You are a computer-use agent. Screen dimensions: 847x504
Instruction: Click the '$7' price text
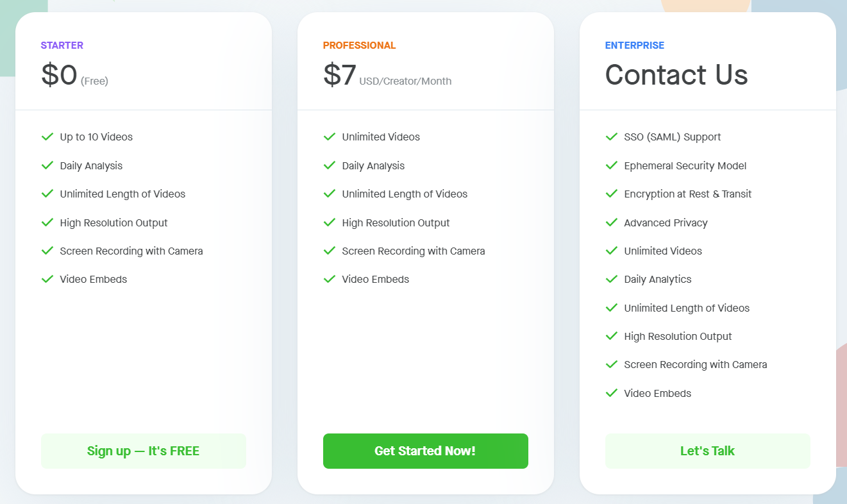click(339, 75)
